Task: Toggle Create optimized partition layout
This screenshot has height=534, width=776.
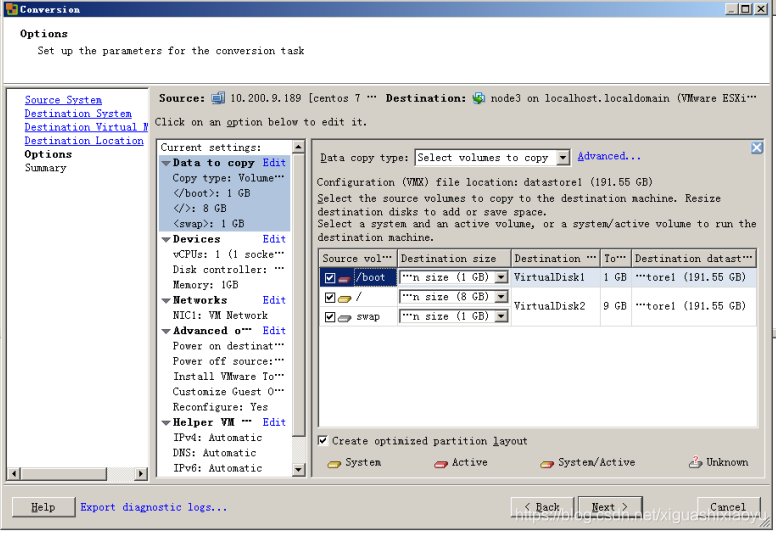Action: point(323,440)
